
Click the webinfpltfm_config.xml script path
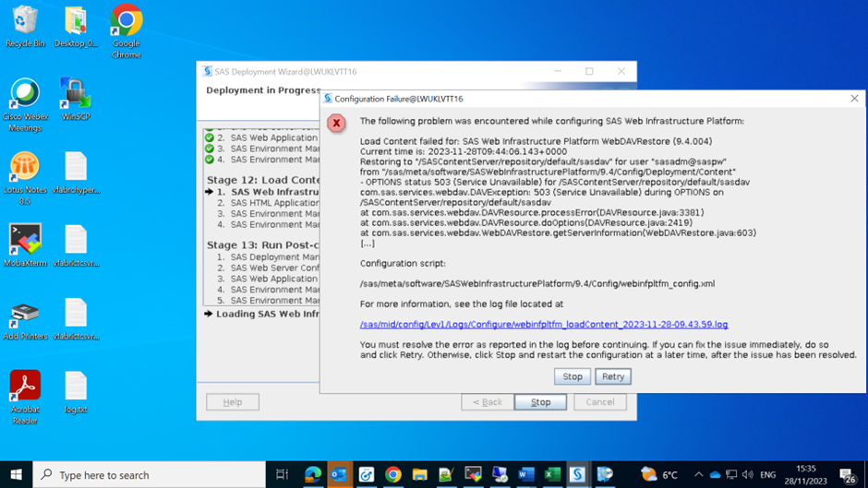(537, 283)
